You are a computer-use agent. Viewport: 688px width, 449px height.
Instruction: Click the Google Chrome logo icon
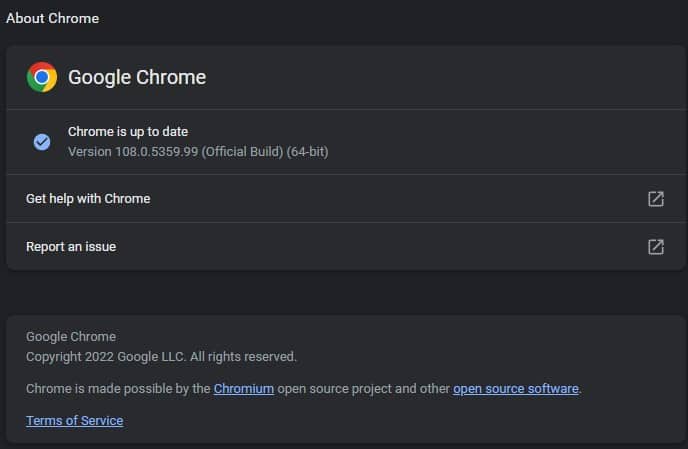tap(42, 77)
